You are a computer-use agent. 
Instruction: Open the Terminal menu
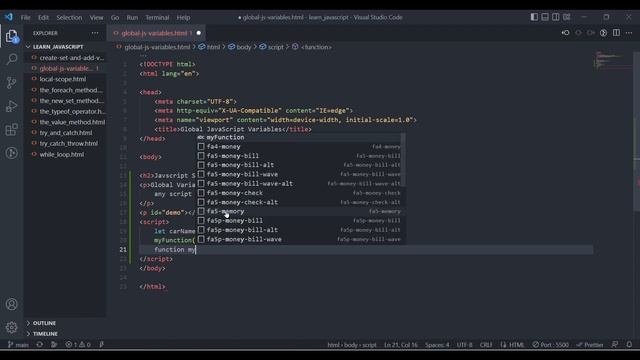click(x=157, y=17)
